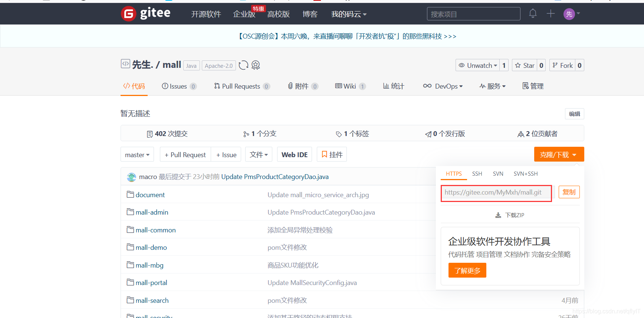Open the 统计 tab
This screenshot has height=318, width=644.
coord(394,86)
